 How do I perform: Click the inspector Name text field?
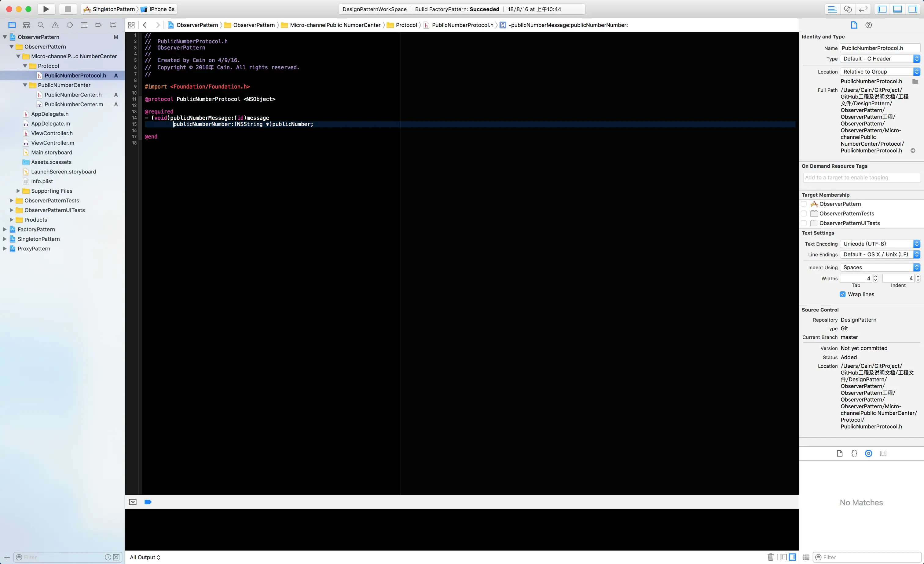(879, 48)
